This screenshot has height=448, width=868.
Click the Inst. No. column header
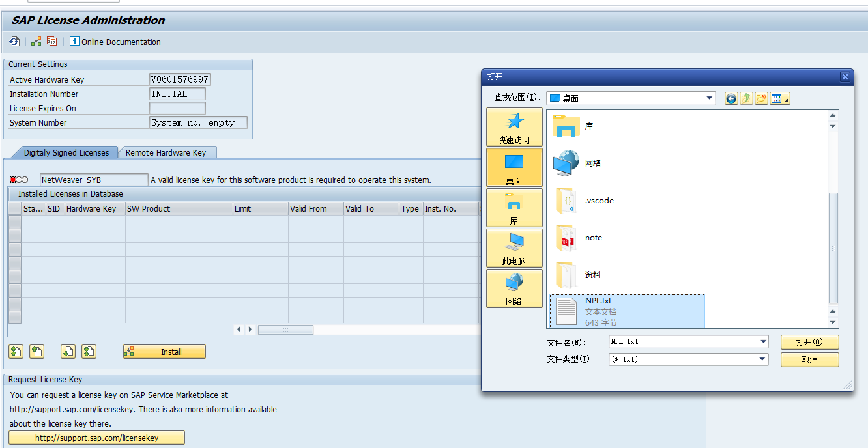click(450, 208)
